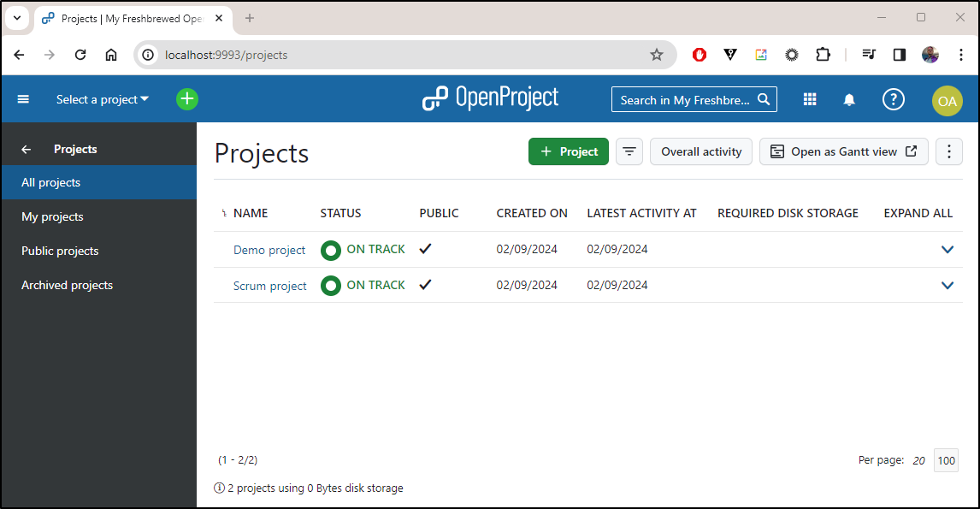Click the browser back arrow
Screen dimensions: 980x509
click(20, 55)
